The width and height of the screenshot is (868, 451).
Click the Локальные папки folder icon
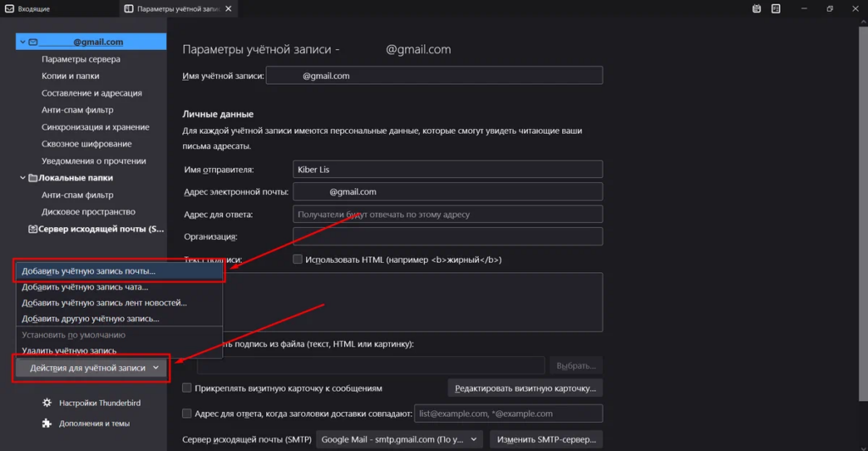[x=33, y=178]
